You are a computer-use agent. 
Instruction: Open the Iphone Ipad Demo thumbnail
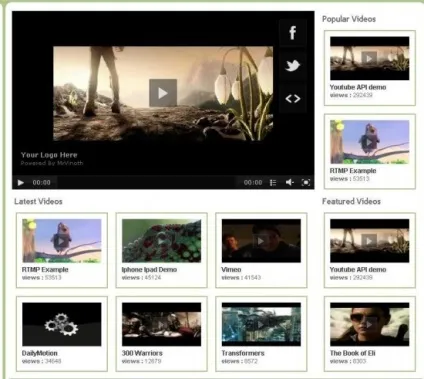click(161, 241)
